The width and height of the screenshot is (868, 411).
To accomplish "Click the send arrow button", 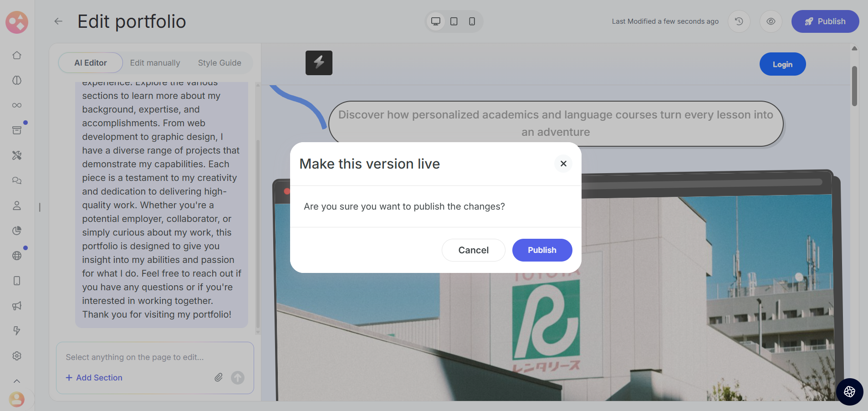I will pos(238,377).
